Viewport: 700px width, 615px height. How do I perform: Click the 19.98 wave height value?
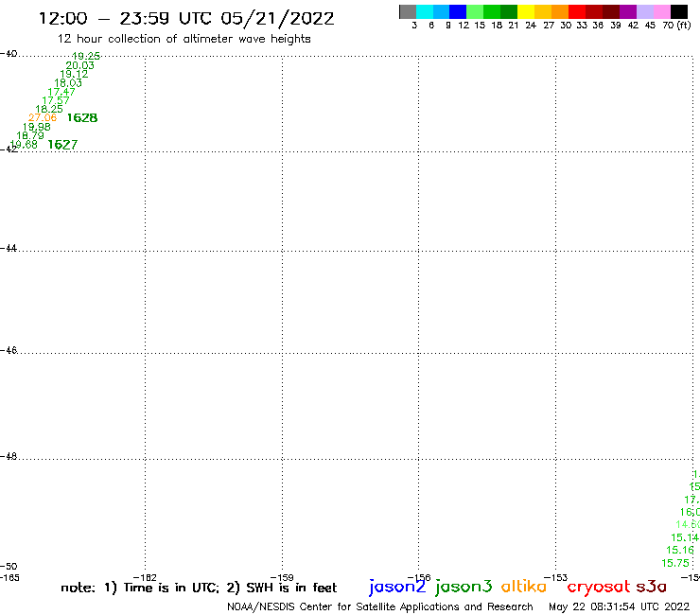(37, 127)
